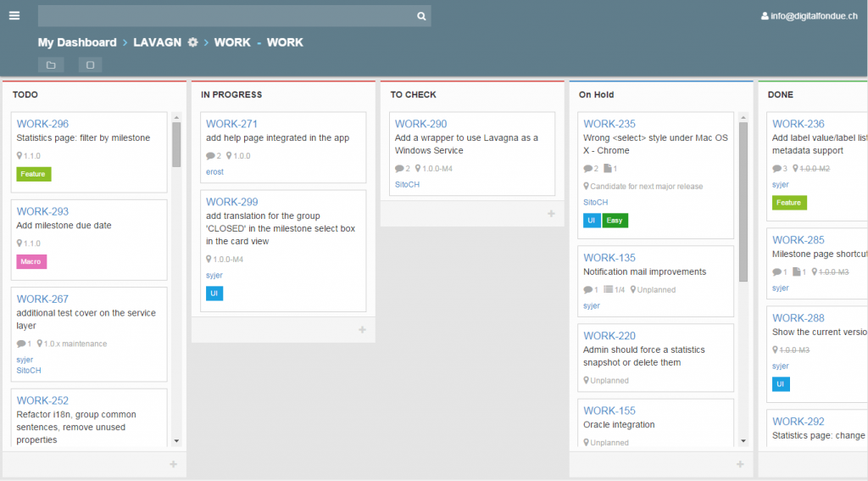Click milestone pin icon on WORK-296
The width and height of the screenshot is (868, 481).
tap(19, 156)
